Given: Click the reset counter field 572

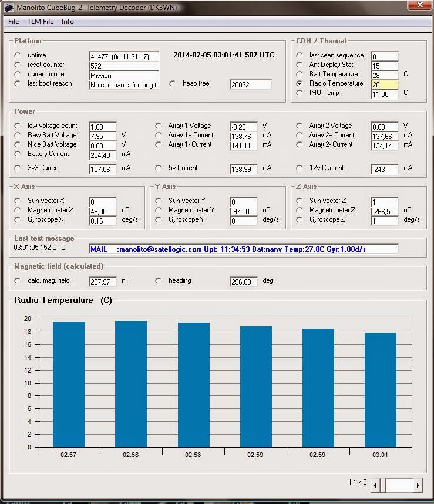Looking at the screenshot, I should [124, 66].
